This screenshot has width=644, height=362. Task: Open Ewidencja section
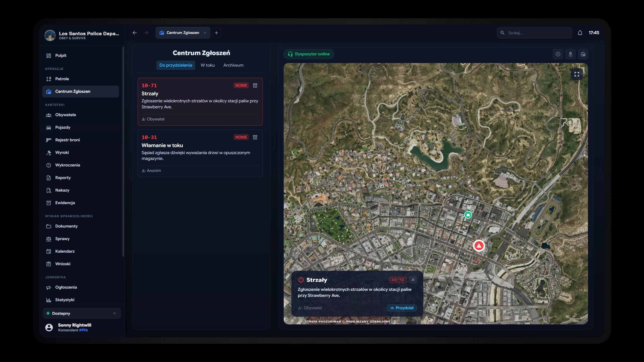pyautogui.click(x=80, y=203)
